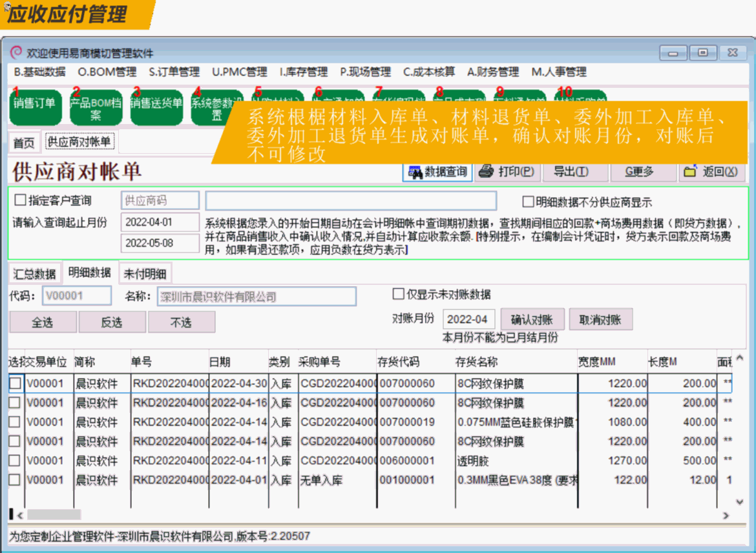Screen dimensions: 756x553
Task: Click the 易商模切 logo in the title bar
Action: tap(16, 52)
